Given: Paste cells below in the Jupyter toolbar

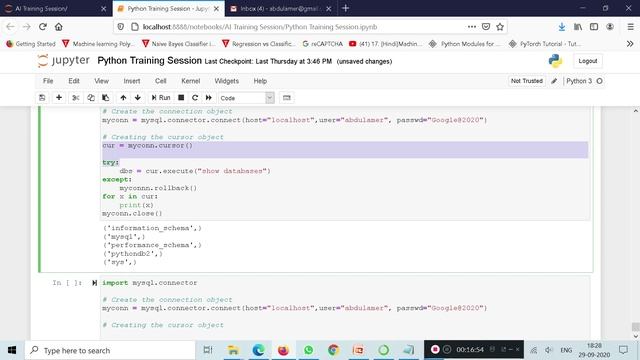Looking at the screenshot, I should [x=106, y=98].
